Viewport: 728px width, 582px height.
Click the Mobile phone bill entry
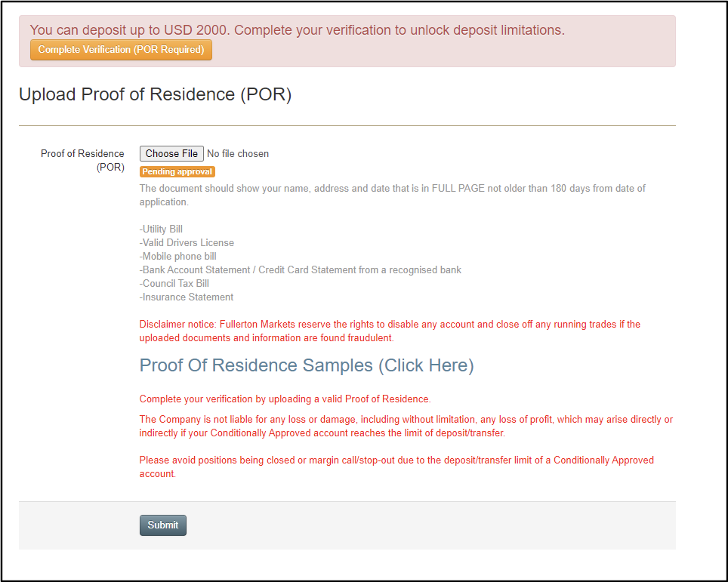point(177,257)
